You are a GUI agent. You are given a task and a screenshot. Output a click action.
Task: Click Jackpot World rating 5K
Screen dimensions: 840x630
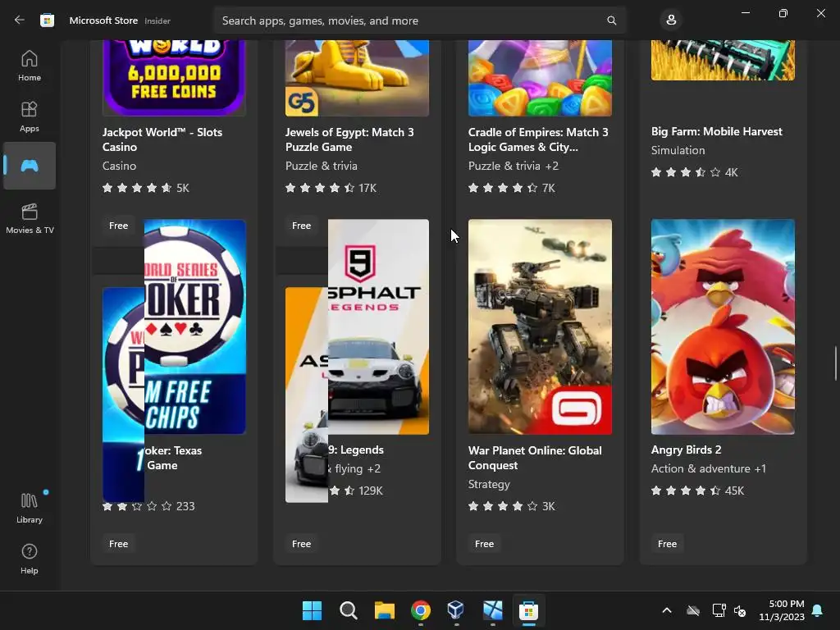click(x=146, y=188)
